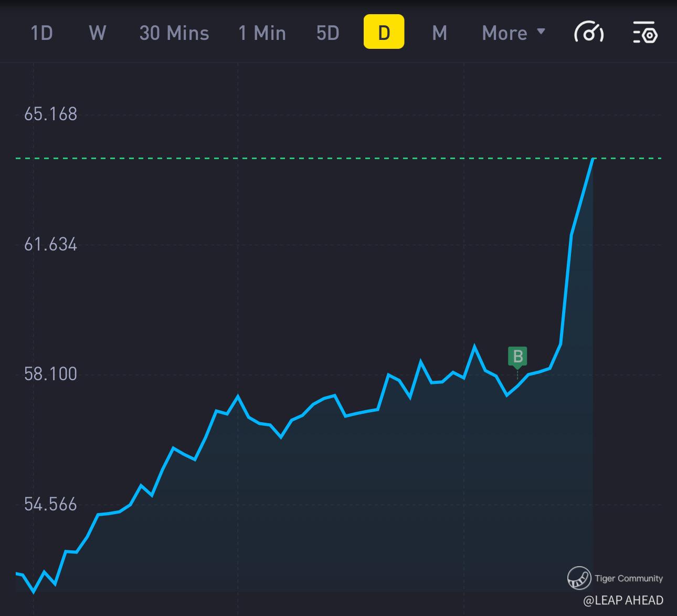This screenshot has width=677, height=616.
Task: Select the W weekly timeframe
Action: [x=98, y=33]
